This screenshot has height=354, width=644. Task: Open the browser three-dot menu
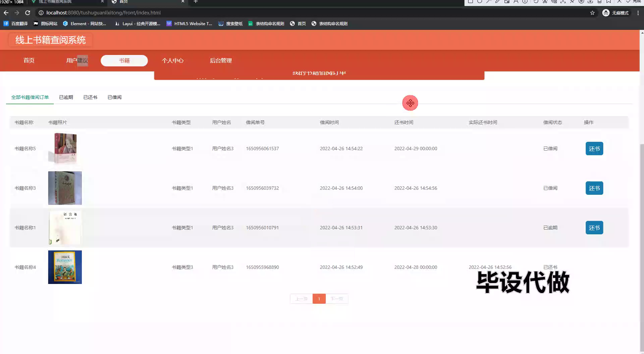[x=638, y=13]
